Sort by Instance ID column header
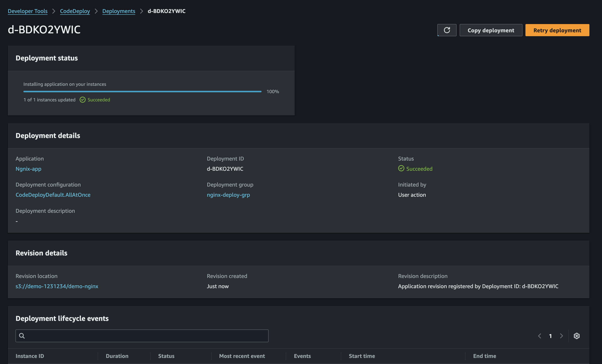Screen dimensions: 602x364 (x=30, y=356)
